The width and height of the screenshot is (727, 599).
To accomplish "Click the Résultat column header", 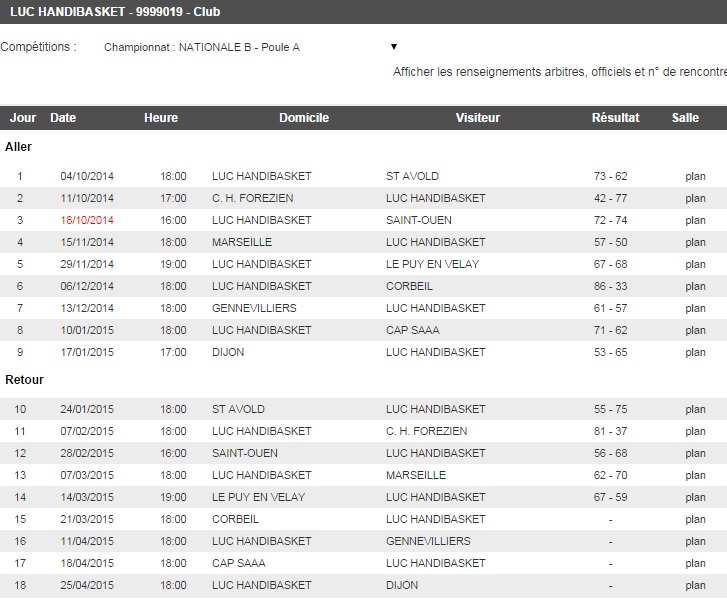I will pyautogui.click(x=615, y=118).
